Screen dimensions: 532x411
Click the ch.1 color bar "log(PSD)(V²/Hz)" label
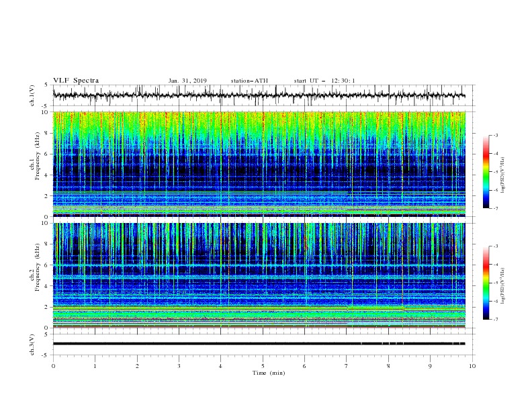[502, 175]
